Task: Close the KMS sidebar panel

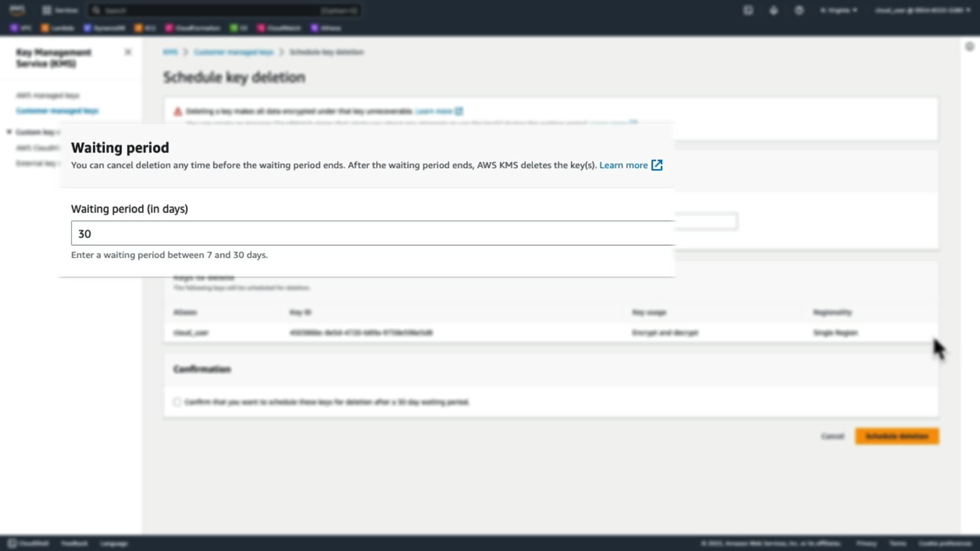Action: [128, 52]
